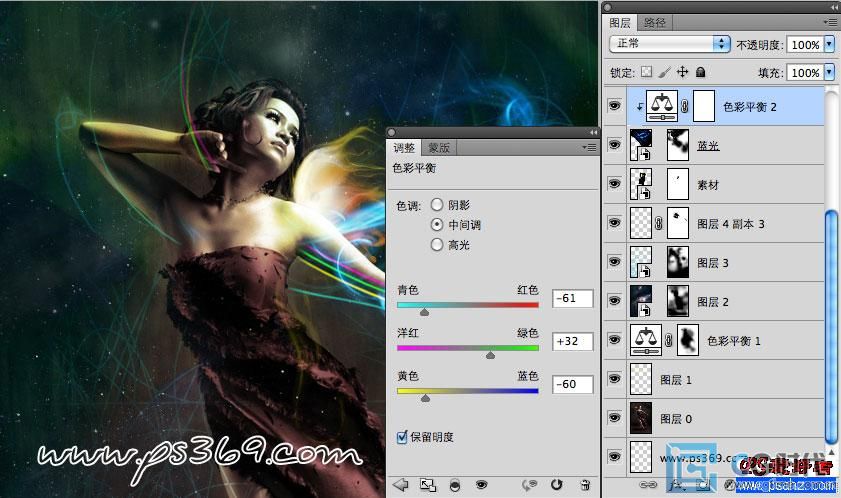Reset the color balance adjustment to defaults
Viewport: 841px width, 498px height.
(557, 485)
